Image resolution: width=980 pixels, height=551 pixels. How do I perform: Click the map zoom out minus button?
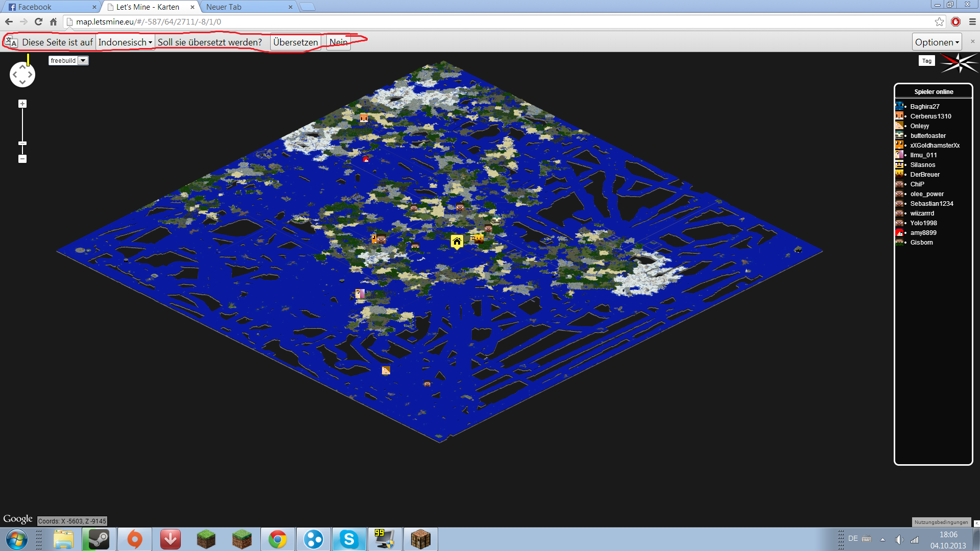click(x=22, y=159)
